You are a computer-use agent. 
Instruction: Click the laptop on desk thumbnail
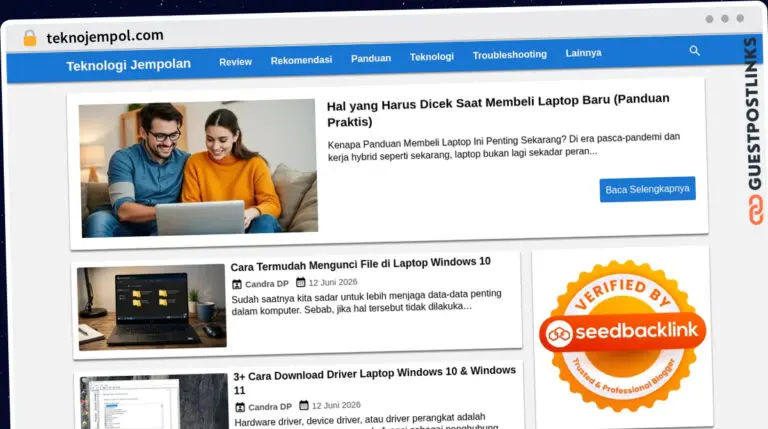[x=152, y=307]
